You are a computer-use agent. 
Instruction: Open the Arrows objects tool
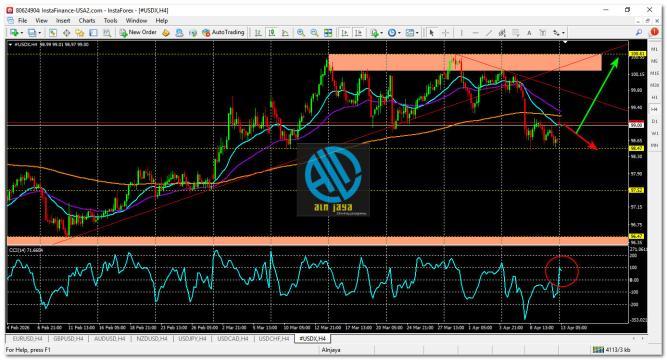(556, 33)
